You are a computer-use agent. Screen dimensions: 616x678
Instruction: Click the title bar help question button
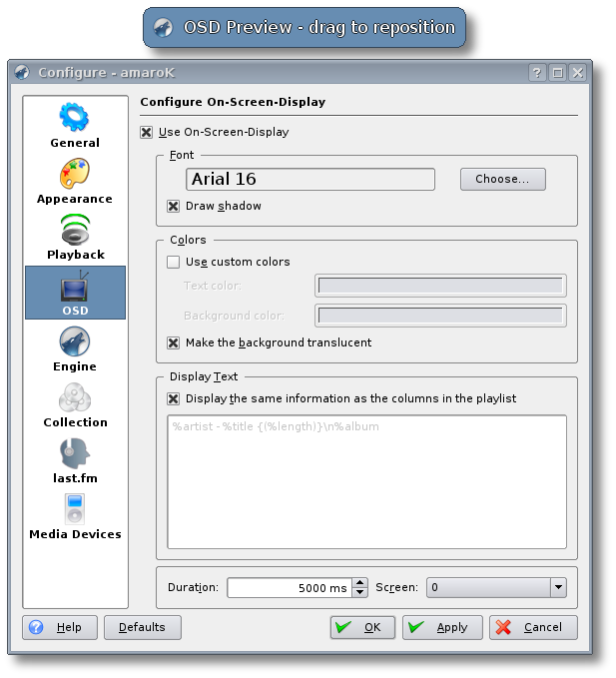pyautogui.click(x=538, y=72)
